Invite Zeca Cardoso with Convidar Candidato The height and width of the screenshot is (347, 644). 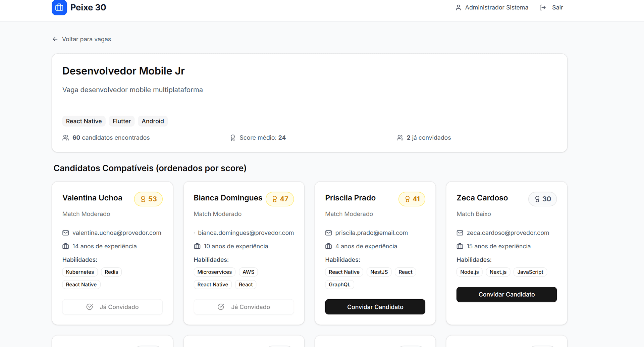tap(506, 294)
